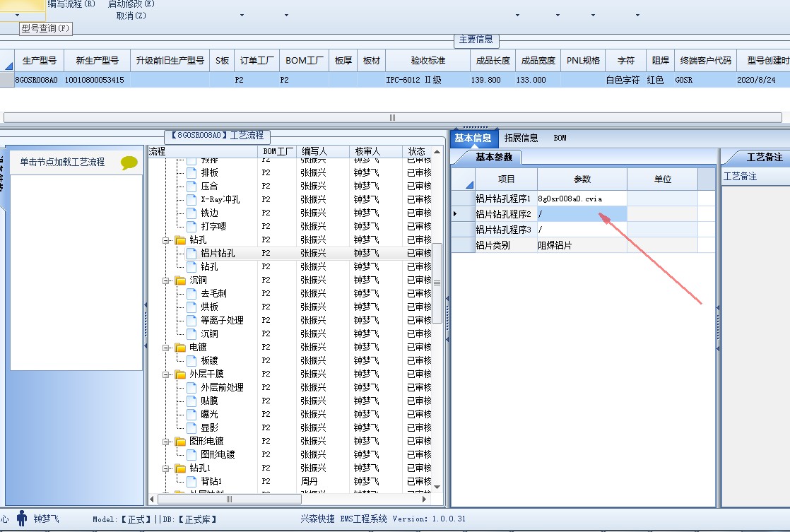Viewport: 790px width, 532px height.
Task: Click the 终端客户代码 column header
Action: (705, 61)
